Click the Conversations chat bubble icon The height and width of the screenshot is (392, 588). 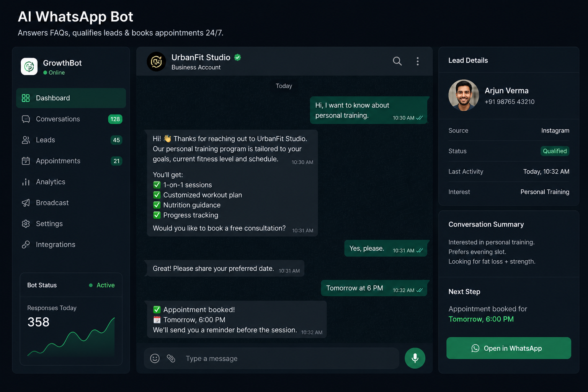(x=26, y=119)
